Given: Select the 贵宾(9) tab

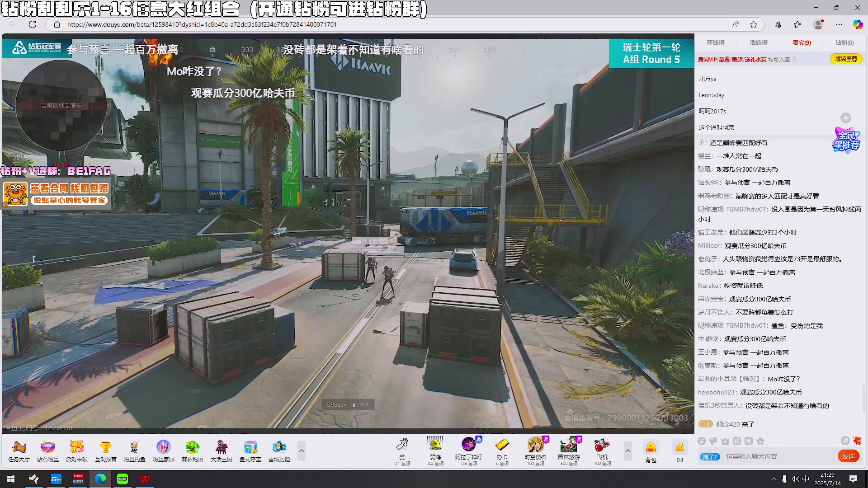Looking at the screenshot, I should 802,42.
